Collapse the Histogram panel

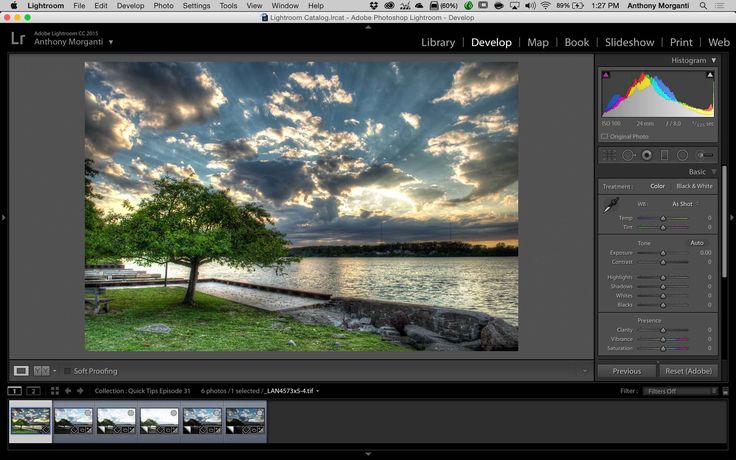[714, 61]
